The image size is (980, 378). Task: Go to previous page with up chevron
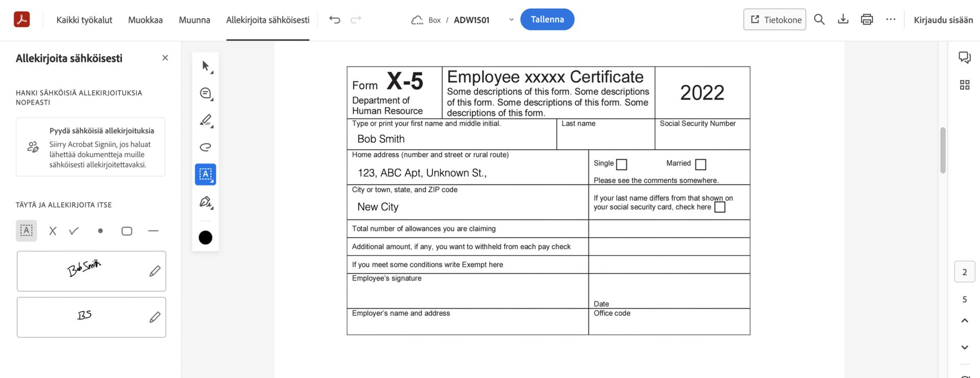tap(965, 321)
